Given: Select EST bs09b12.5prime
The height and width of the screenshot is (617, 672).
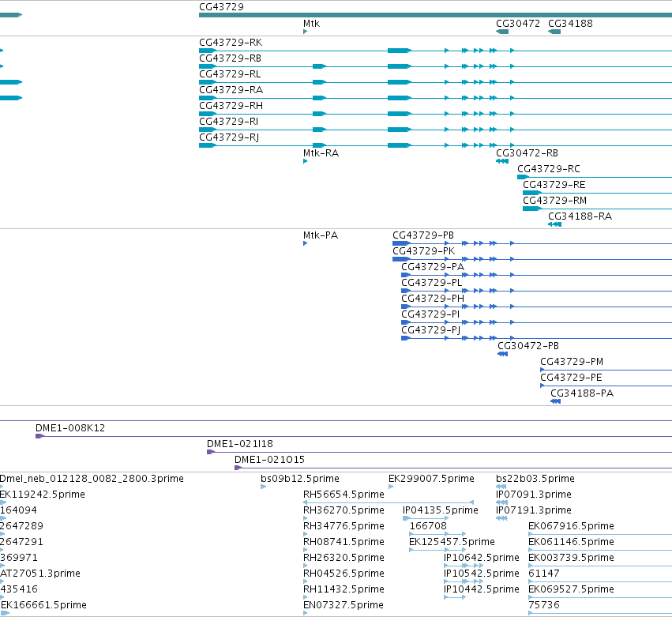Looking at the screenshot, I should (300, 479).
